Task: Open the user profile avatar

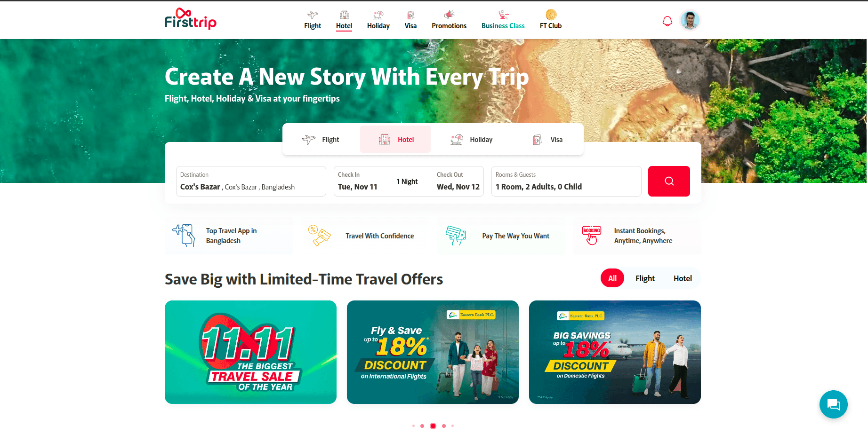Action: [x=690, y=20]
